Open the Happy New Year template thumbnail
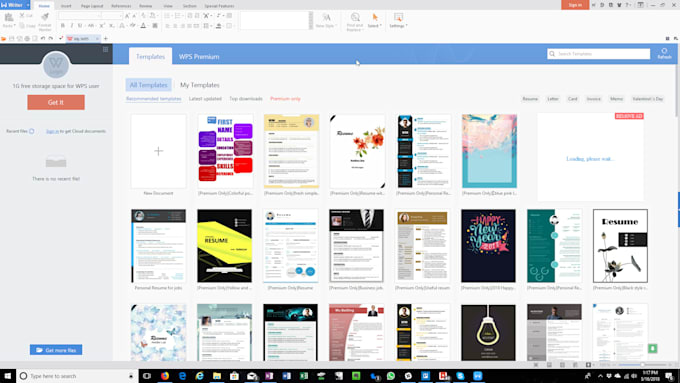Screen dimensions: 680x383 coord(488,246)
